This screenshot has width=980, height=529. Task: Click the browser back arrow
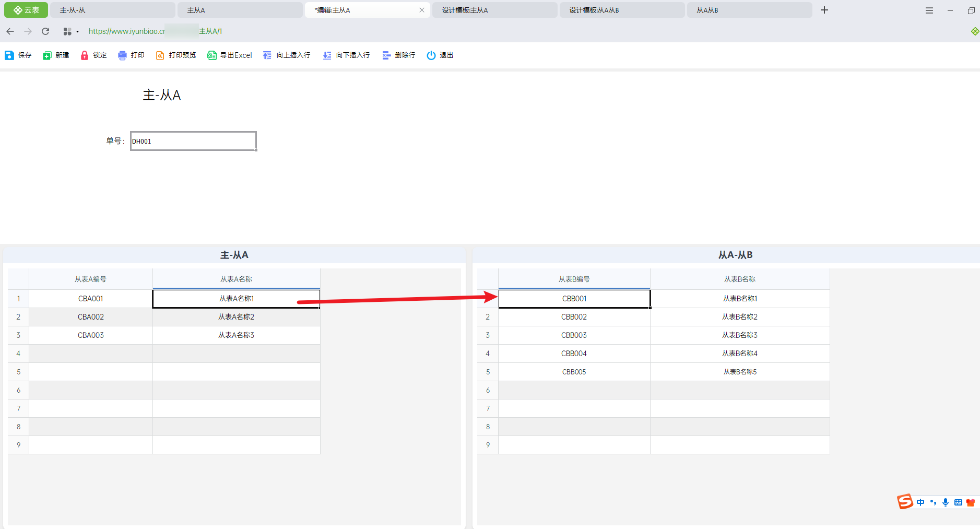tap(10, 31)
